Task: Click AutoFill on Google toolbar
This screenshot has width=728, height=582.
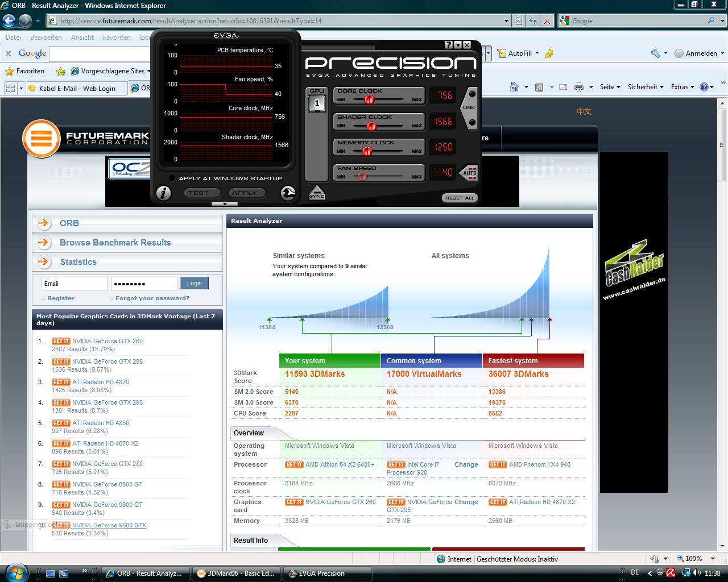Action: pyautogui.click(x=515, y=53)
